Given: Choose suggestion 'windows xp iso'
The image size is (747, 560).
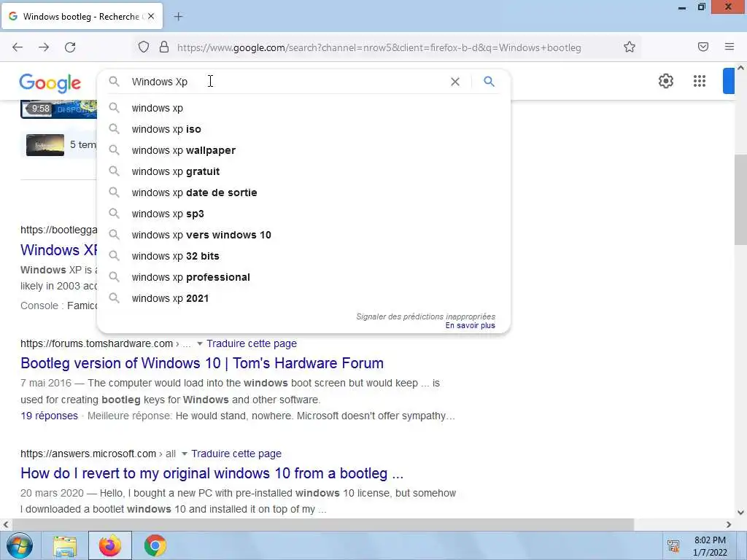Looking at the screenshot, I should (x=303, y=129).
